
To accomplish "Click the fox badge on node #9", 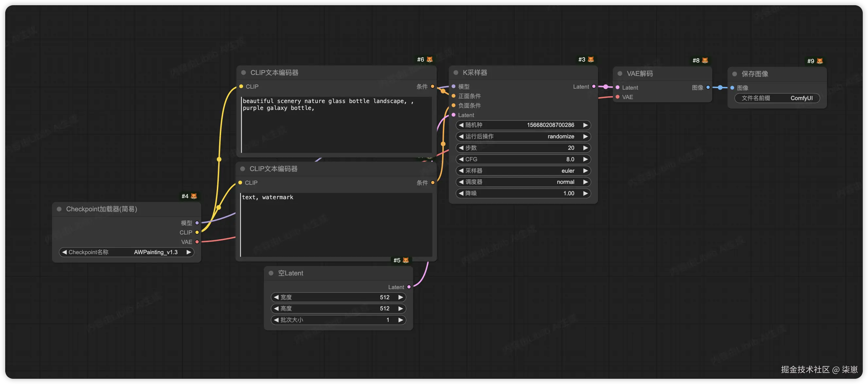I will tap(820, 61).
